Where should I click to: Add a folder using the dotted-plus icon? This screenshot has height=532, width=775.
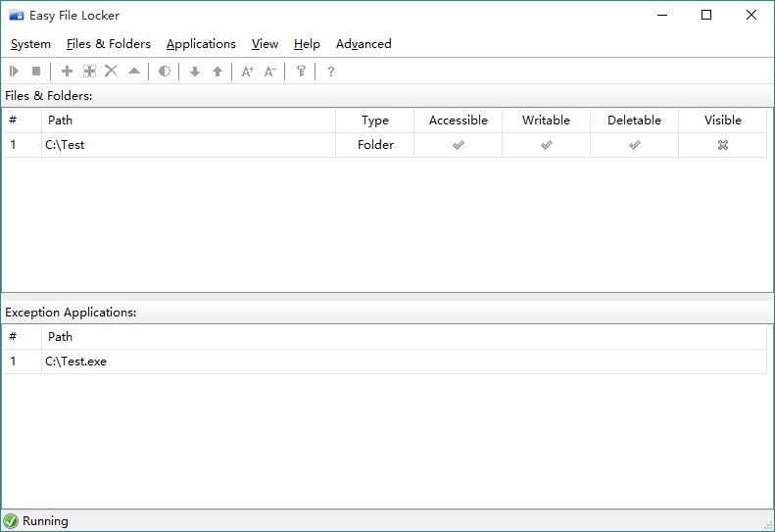tap(89, 72)
